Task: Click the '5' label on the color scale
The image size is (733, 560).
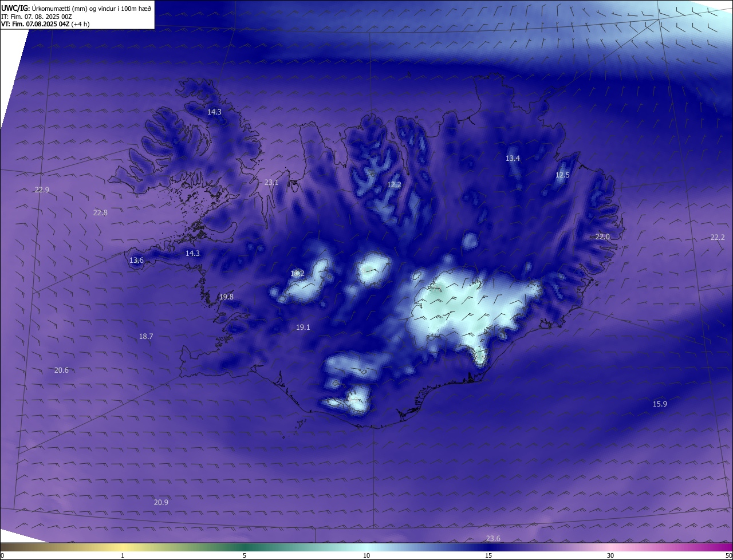Action: pyautogui.click(x=245, y=555)
